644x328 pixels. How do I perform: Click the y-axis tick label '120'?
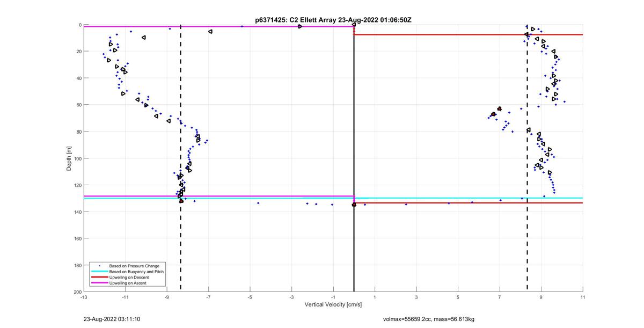tap(77, 185)
